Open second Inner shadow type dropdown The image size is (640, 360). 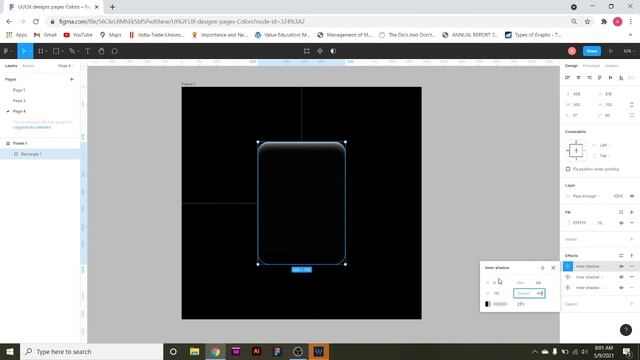(x=589, y=277)
